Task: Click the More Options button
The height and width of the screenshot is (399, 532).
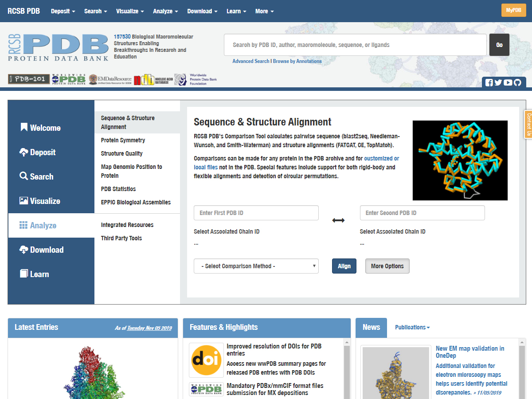Action: pyautogui.click(x=387, y=266)
